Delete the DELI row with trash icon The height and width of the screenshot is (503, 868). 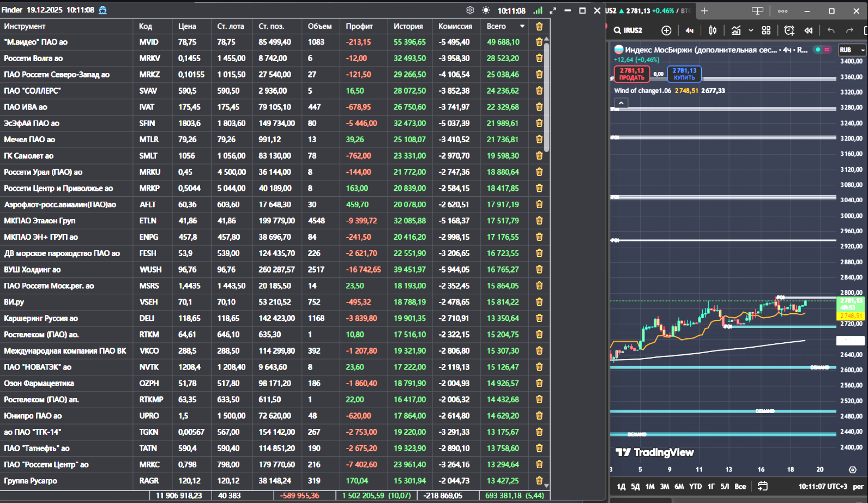[x=539, y=318]
